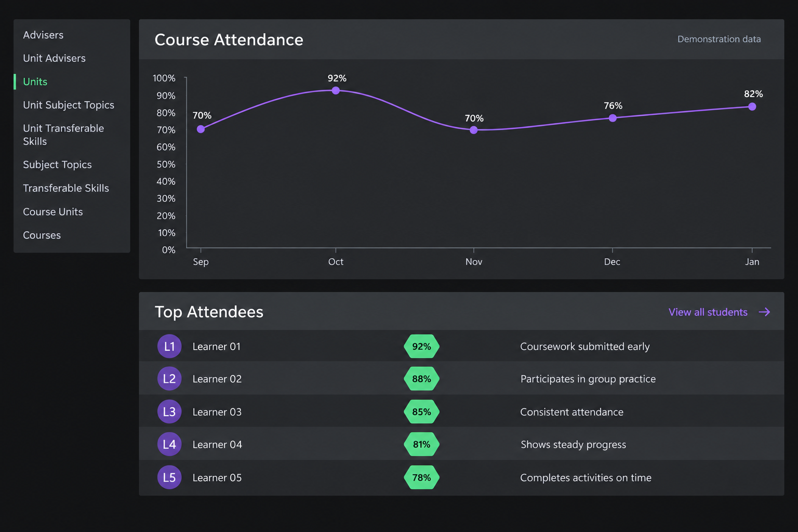
Task: Select the Nov data point on the chart
Action: coord(474,130)
